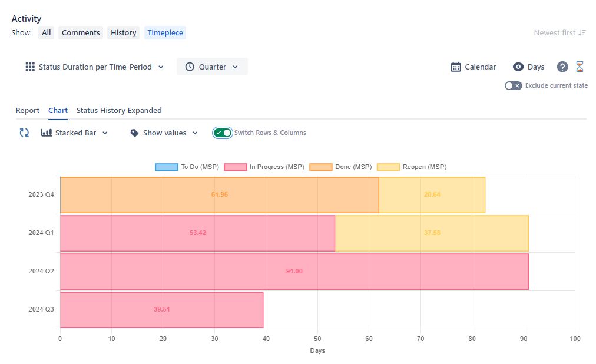Click the 2024 Q2 In Progress bar
Image resolution: width=596 pixels, height=364 pixels.
click(x=294, y=271)
